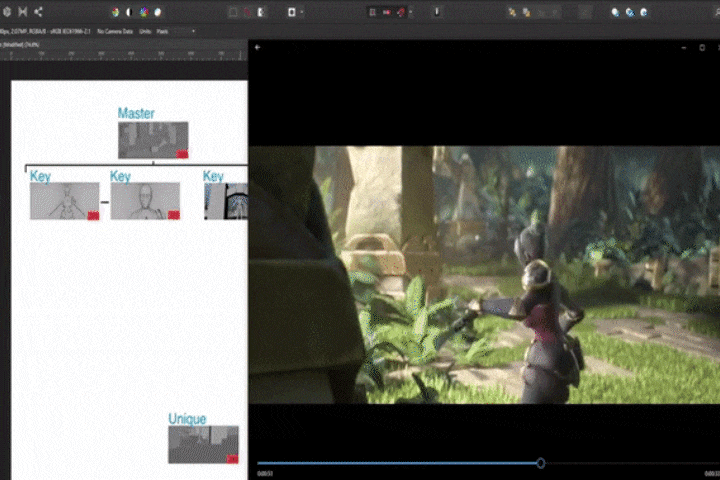Click the video frame showing the jungle scene

[x=484, y=275]
